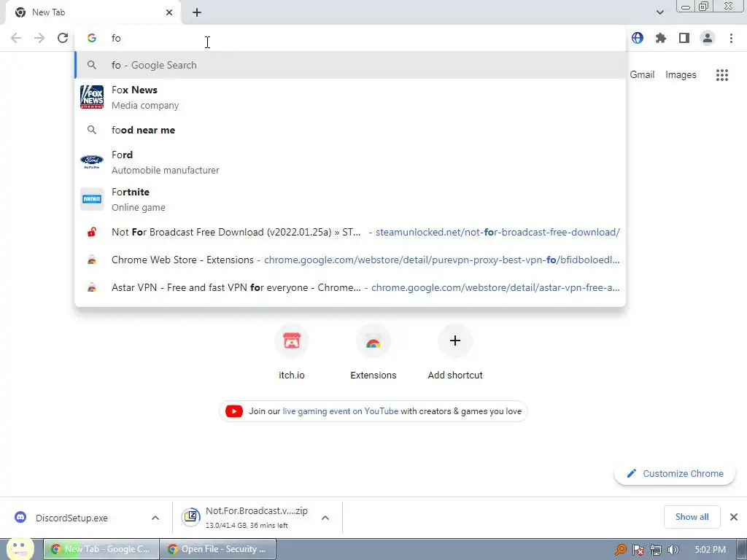Image resolution: width=747 pixels, height=560 pixels.
Task: Click the Fox News logo thumbnail
Action: pyautogui.click(x=92, y=97)
